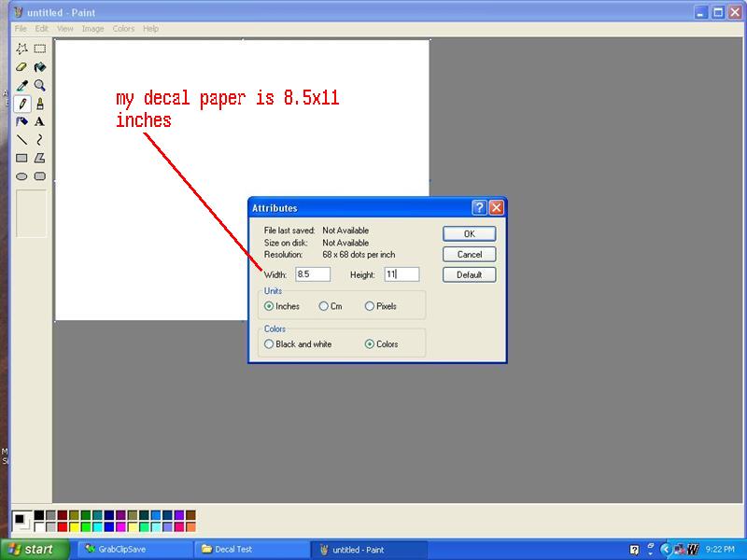Choose the Eraser tool
The height and width of the screenshot is (560, 747).
coord(21,67)
